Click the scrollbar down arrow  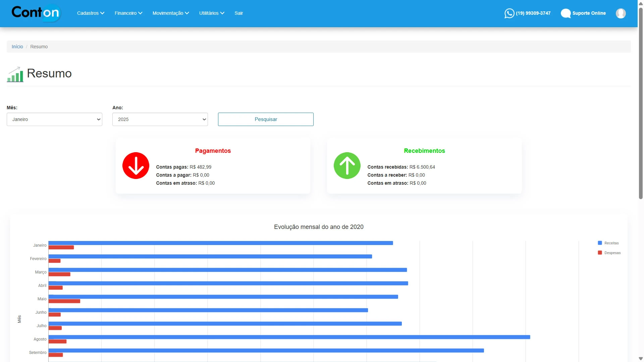pyautogui.click(x=641, y=359)
